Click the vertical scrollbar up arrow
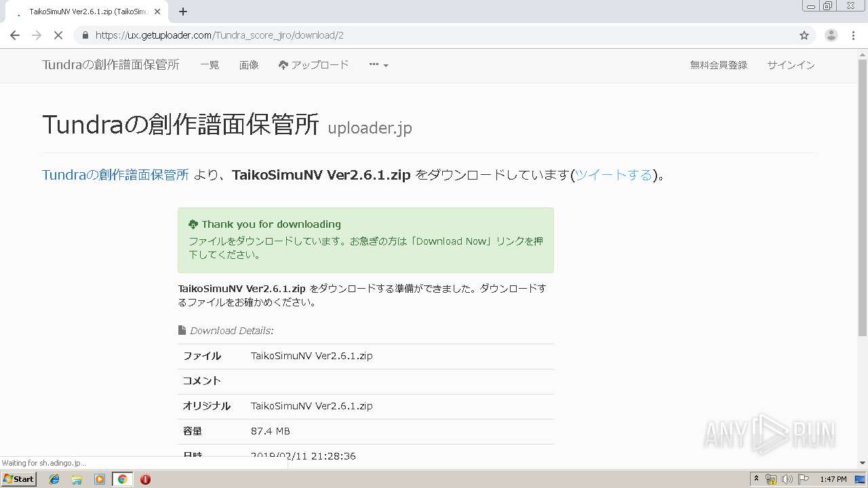Viewport: 868px width, 488px height. [862, 54]
